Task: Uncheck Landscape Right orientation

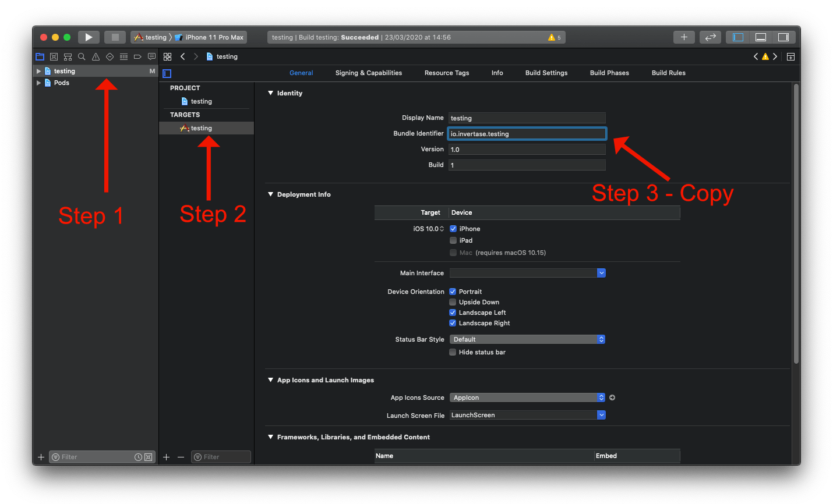Action: [x=453, y=323]
